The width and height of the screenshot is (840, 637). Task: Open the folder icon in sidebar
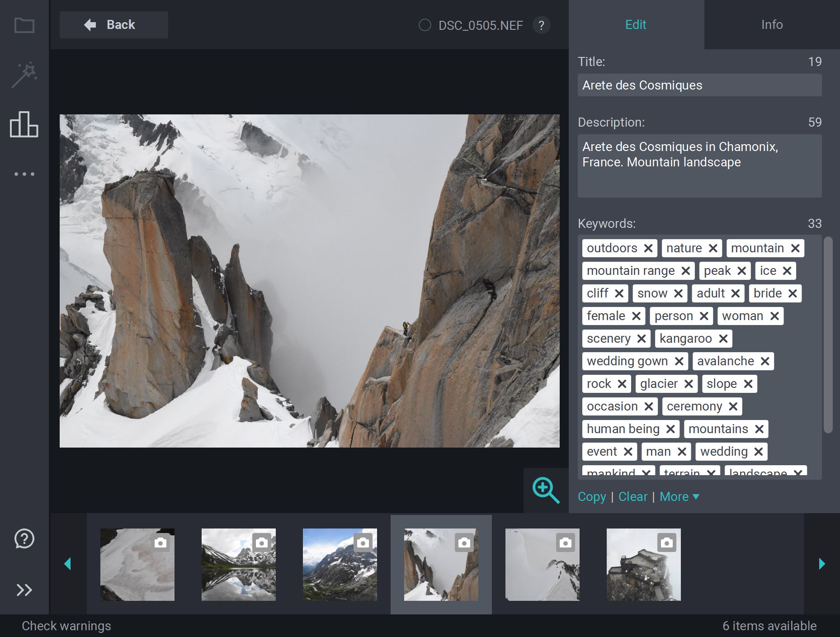point(24,25)
